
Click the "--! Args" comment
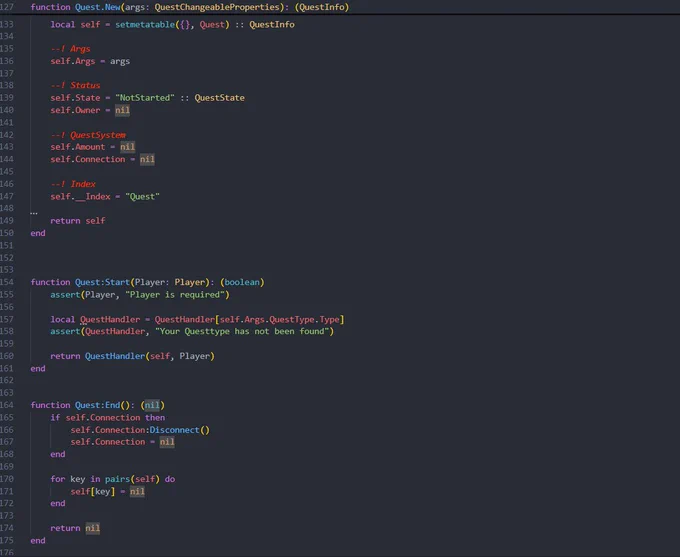[71, 49]
